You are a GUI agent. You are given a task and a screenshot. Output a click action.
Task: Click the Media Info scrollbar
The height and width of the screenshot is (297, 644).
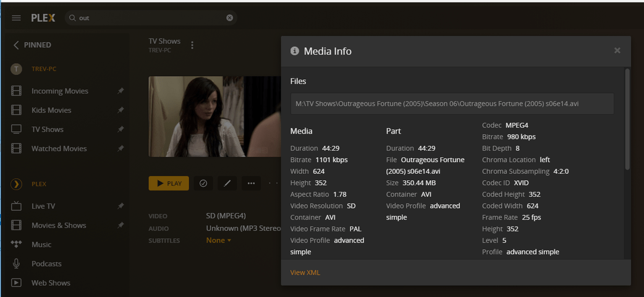tap(627, 119)
